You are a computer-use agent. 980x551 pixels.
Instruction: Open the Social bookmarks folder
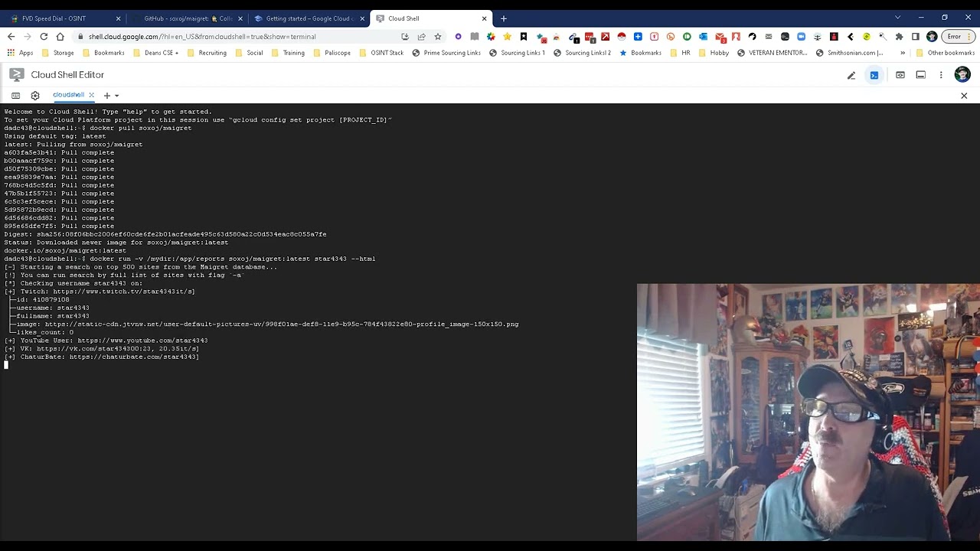[x=250, y=53]
